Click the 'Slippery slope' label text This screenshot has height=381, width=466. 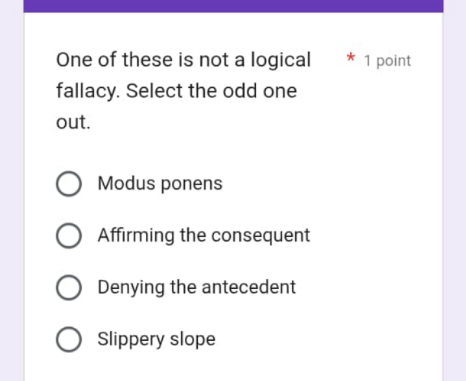click(156, 339)
